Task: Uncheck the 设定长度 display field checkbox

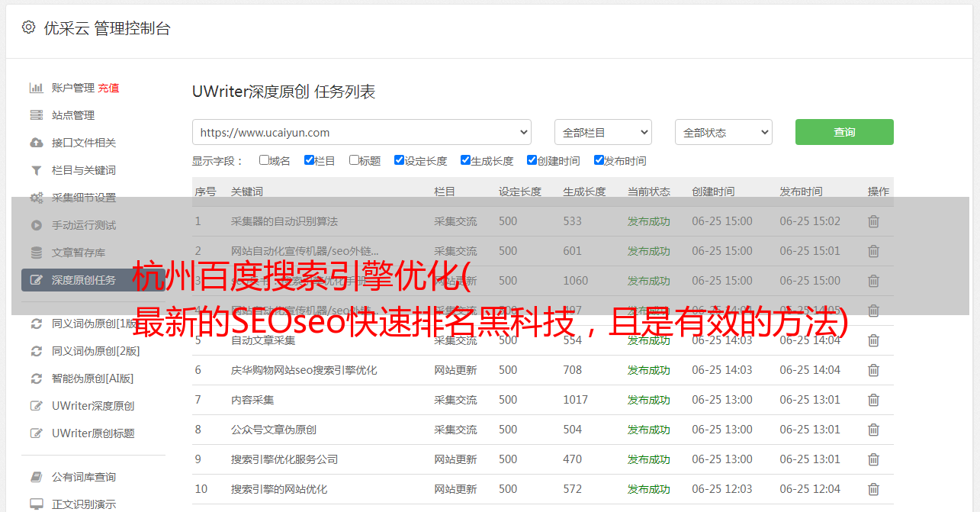Action: (399, 160)
